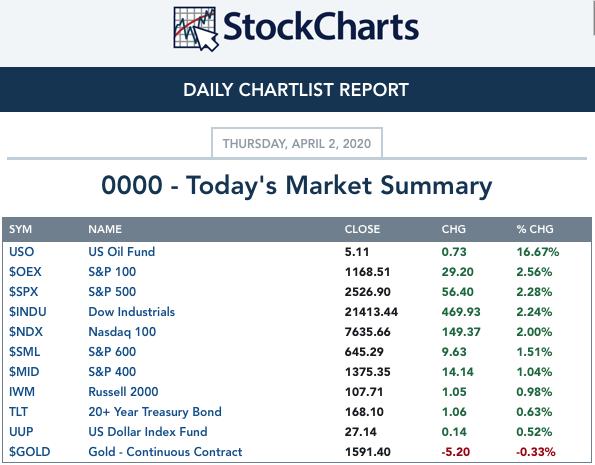Viewport: 595px width, 465px height.
Task: Open the USO symbol link
Action: point(22,252)
